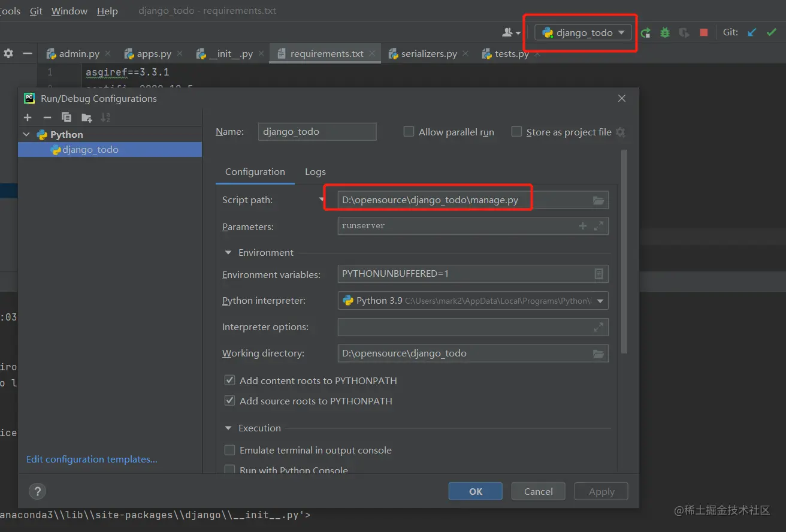Open the Git menu
The image size is (786, 532).
(x=36, y=11)
